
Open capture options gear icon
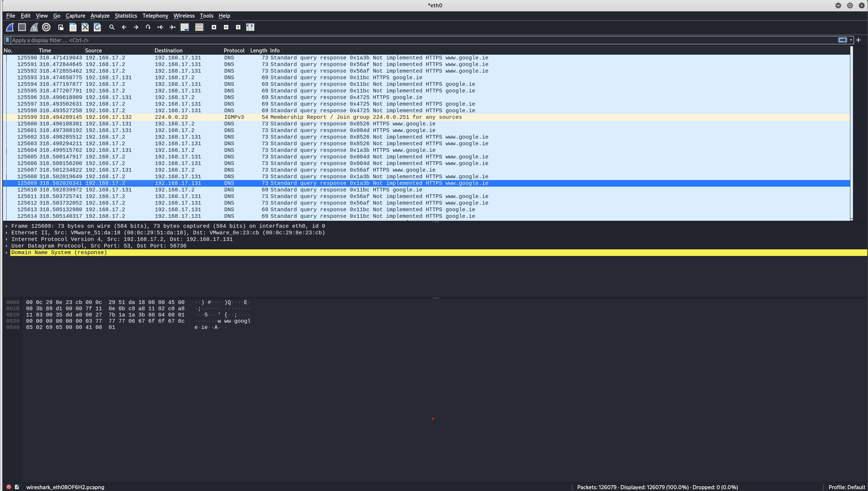46,27
